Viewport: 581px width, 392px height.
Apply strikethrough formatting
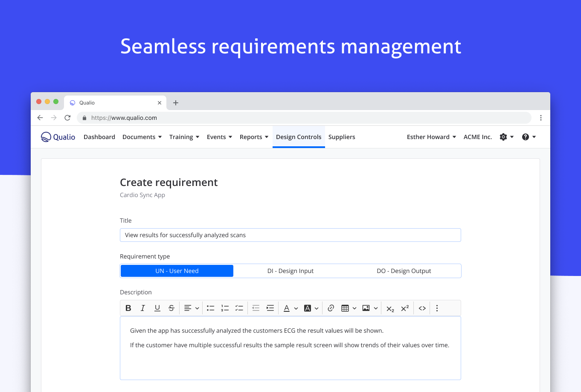pyautogui.click(x=171, y=308)
